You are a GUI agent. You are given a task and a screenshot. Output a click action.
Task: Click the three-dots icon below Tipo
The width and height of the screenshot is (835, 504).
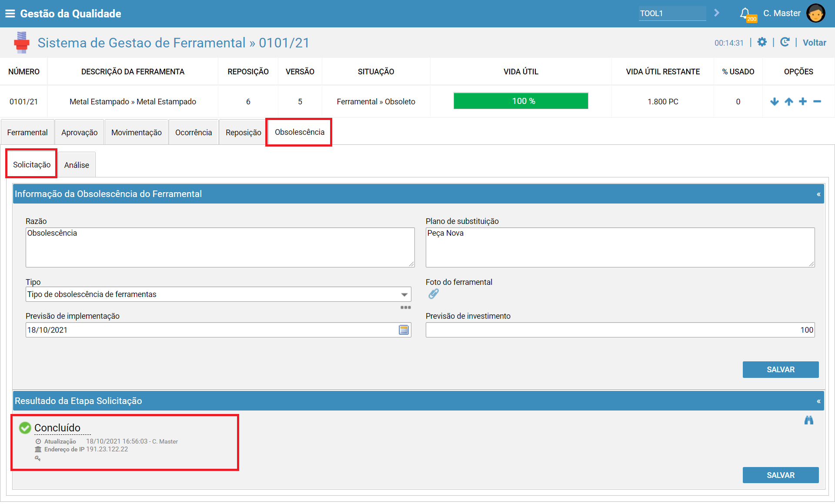(406, 307)
